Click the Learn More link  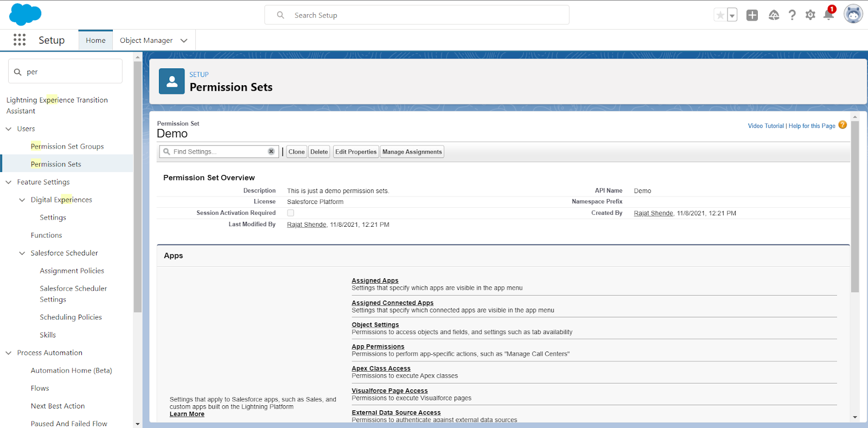click(x=187, y=414)
